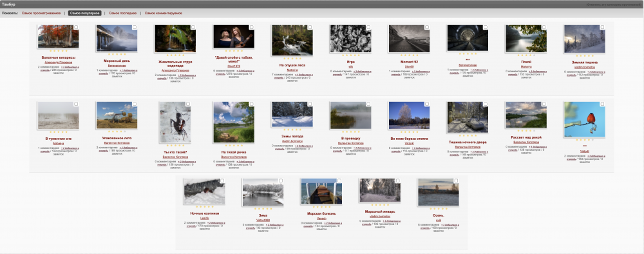Tick the checkbox on 'Болотные кипарисы' photo
This screenshot has width=644, height=254.
tap(76, 27)
